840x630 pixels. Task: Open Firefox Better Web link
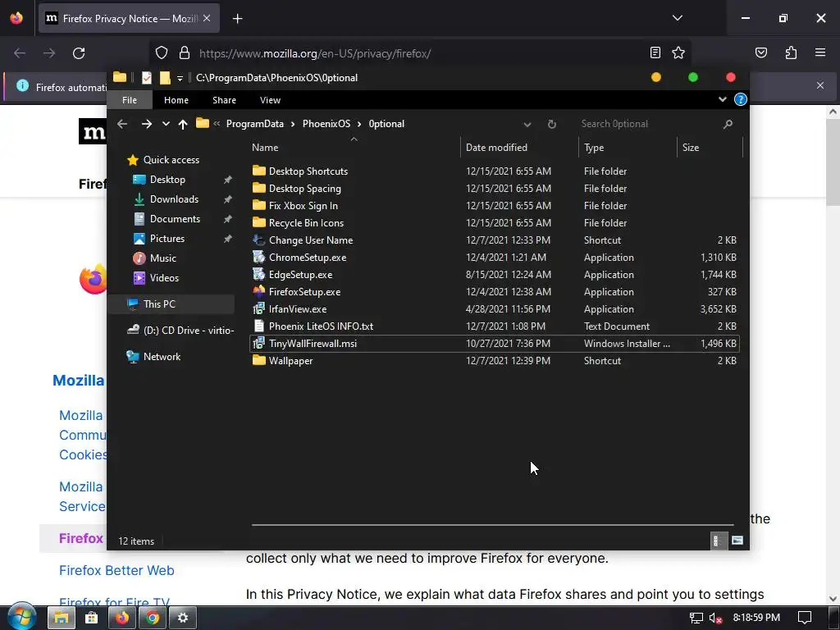click(116, 570)
